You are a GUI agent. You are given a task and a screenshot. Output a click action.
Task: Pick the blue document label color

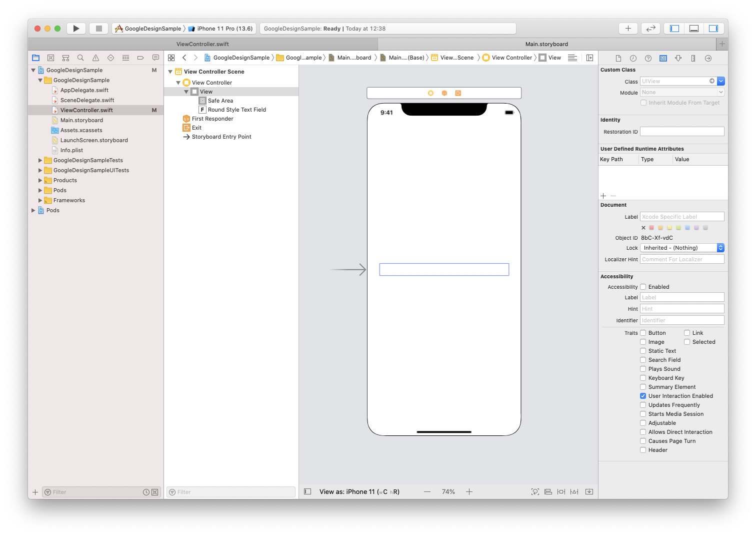click(687, 227)
